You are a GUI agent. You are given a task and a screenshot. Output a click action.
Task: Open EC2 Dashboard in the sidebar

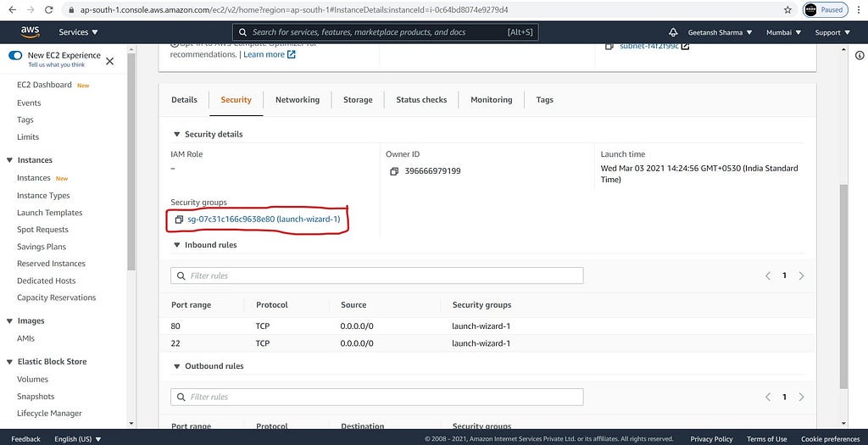coord(44,85)
